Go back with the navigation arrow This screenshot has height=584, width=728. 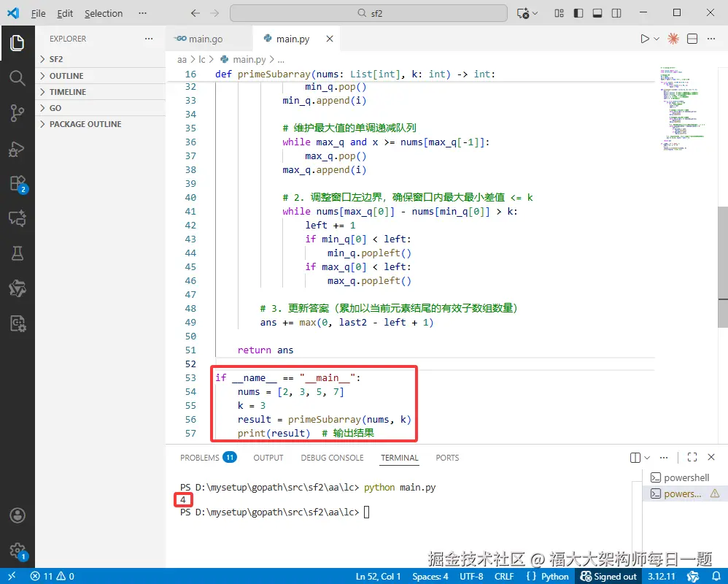(195, 13)
